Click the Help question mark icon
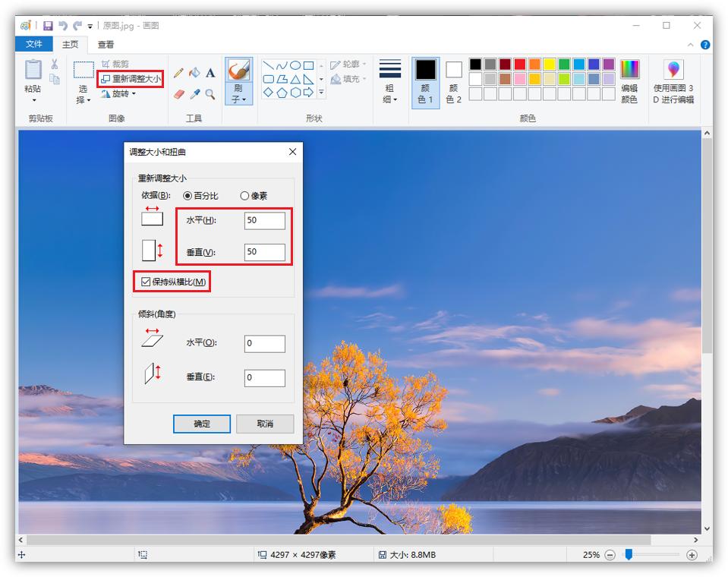 [704, 45]
